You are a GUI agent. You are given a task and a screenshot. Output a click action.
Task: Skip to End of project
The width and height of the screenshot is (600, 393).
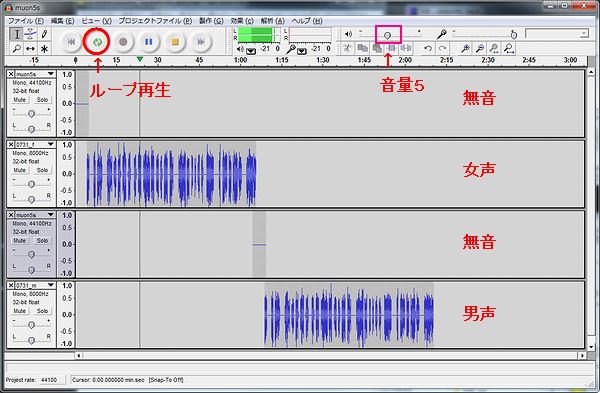click(201, 42)
